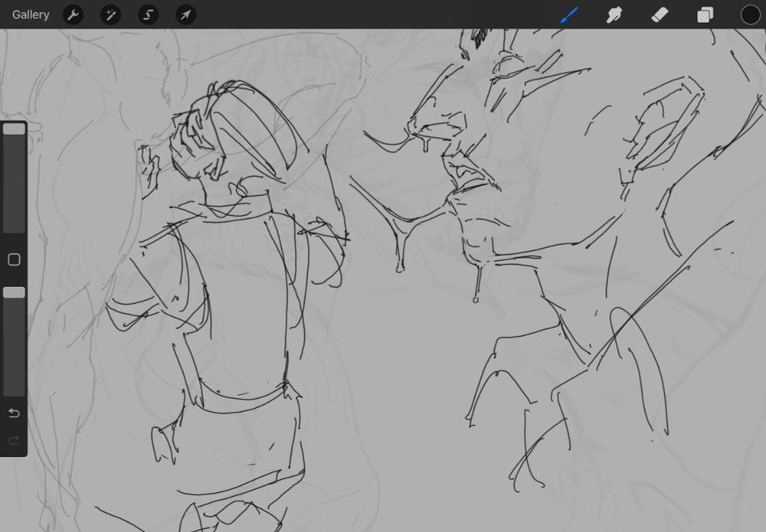Select the Transform arrow tool

coord(185,15)
